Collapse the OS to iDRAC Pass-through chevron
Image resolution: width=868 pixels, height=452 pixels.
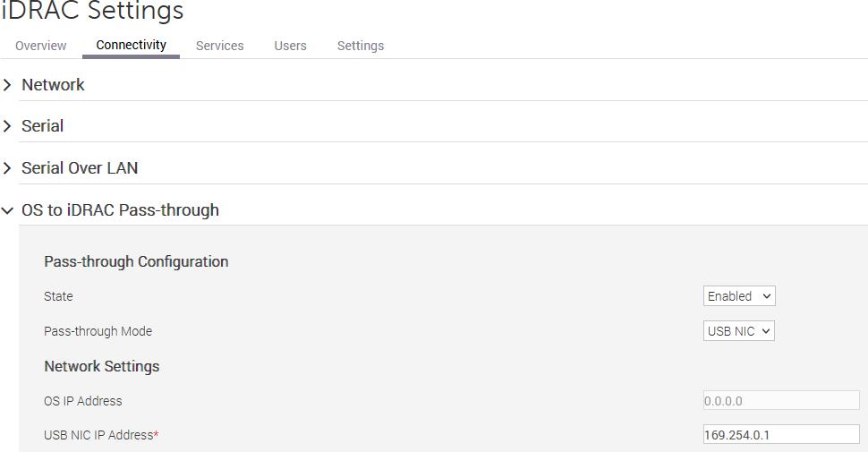tap(7, 210)
